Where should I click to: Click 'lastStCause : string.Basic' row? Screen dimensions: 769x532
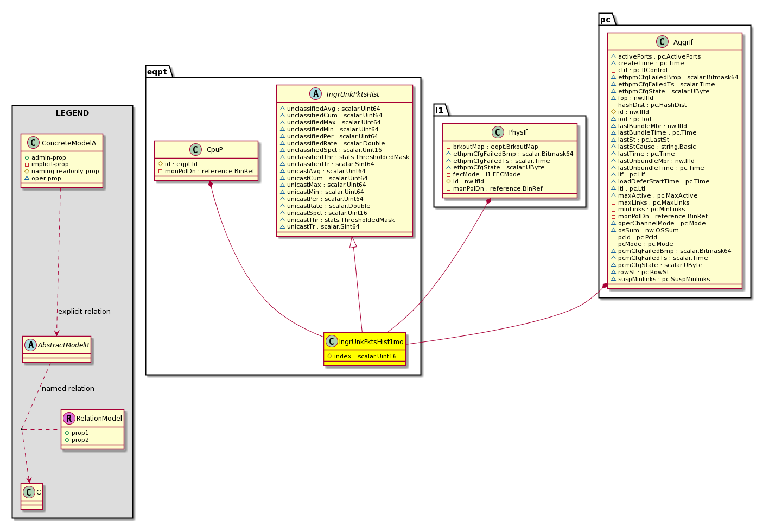tap(657, 147)
